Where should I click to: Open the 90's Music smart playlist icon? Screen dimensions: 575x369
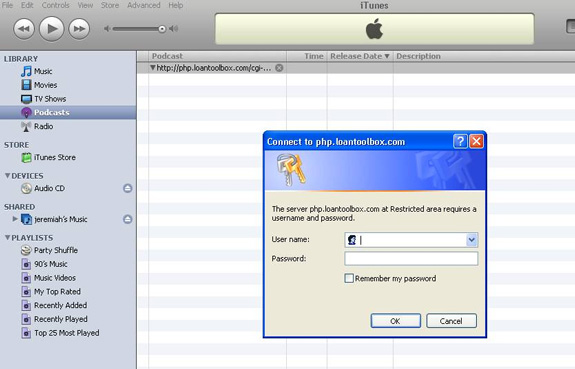tap(26, 264)
